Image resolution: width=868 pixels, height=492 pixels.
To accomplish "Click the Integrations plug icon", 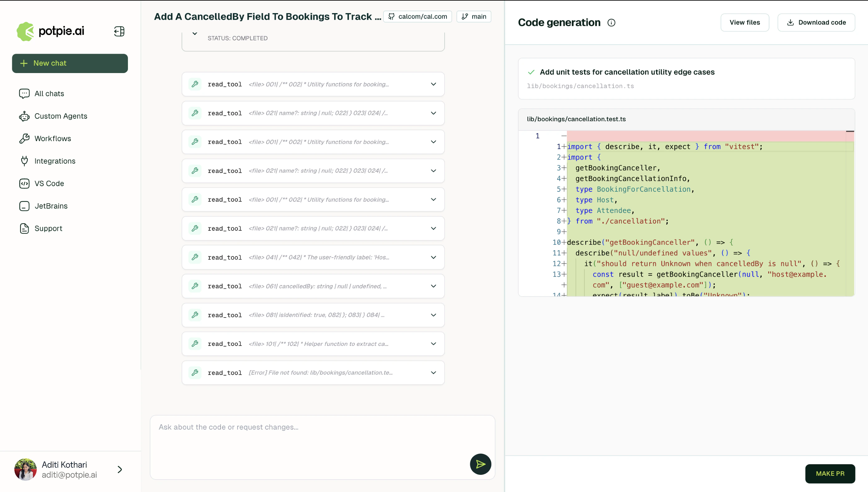I will pyautogui.click(x=24, y=161).
